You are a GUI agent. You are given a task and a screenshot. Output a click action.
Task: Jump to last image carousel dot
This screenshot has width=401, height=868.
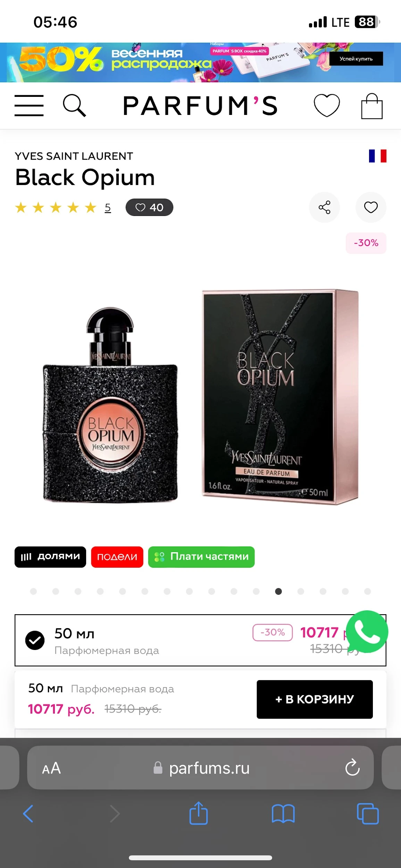(x=368, y=591)
